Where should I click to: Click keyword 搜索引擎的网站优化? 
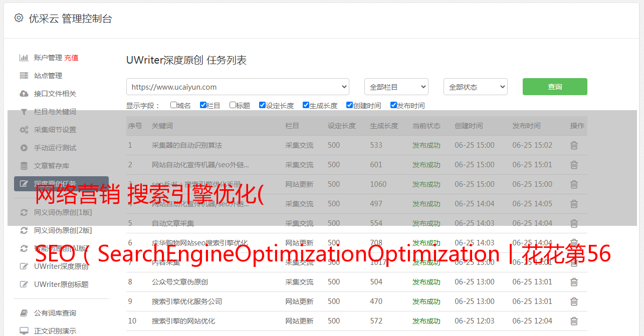click(x=183, y=321)
